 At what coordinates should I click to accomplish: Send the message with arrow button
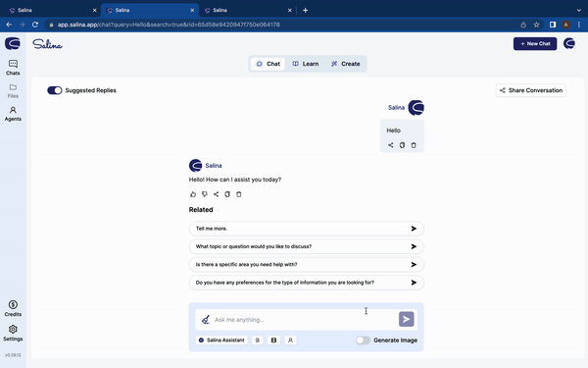click(x=406, y=319)
